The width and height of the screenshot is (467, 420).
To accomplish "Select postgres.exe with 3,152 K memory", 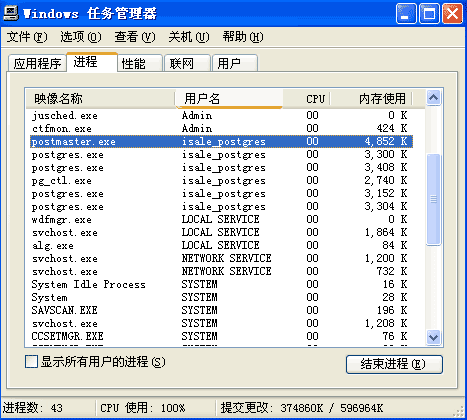I will [x=221, y=193].
